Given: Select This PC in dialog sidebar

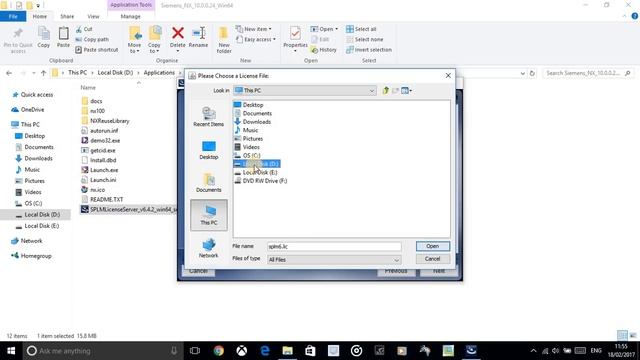Looking at the screenshot, I should click(209, 215).
